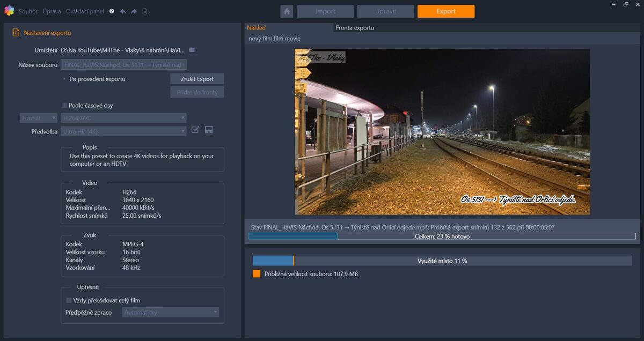
Task: Check Vždy překódovat celý film
Action: [x=68, y=300]
